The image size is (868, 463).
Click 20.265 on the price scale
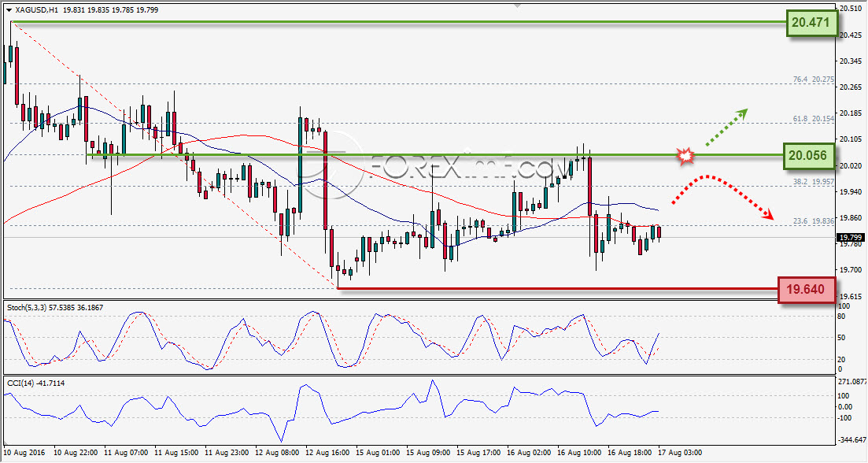[851, 87]
